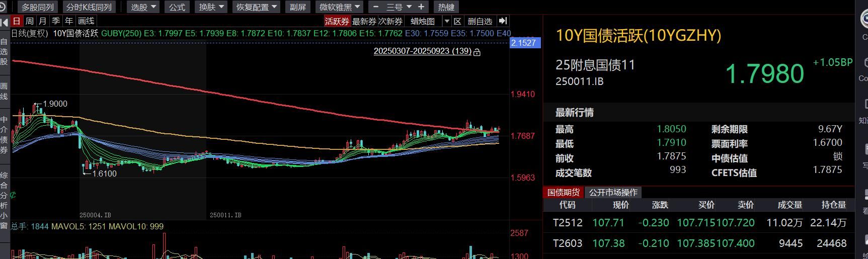Click the jump-to-first arrow icon left of 日
The image size is (868, 259).
click(x=5, y=21)
